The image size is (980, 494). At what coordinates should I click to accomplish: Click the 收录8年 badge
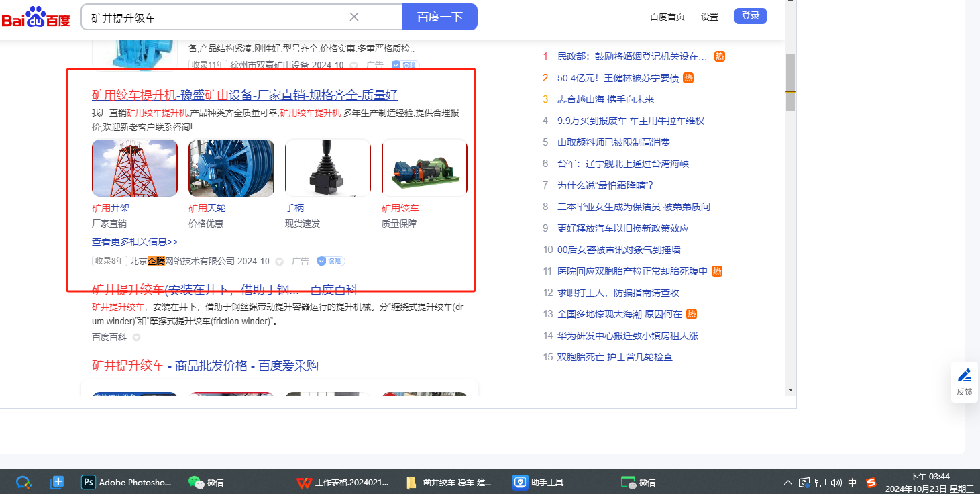pyautogui.click(x=109, y=261)
